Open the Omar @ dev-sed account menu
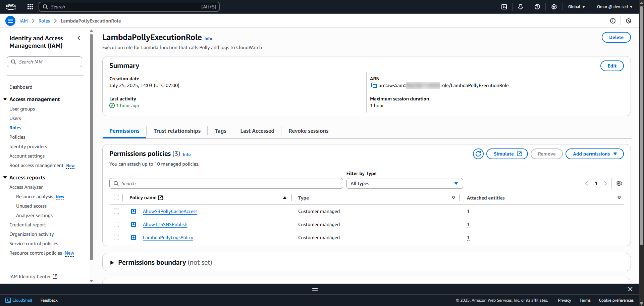 pos(614,7)
